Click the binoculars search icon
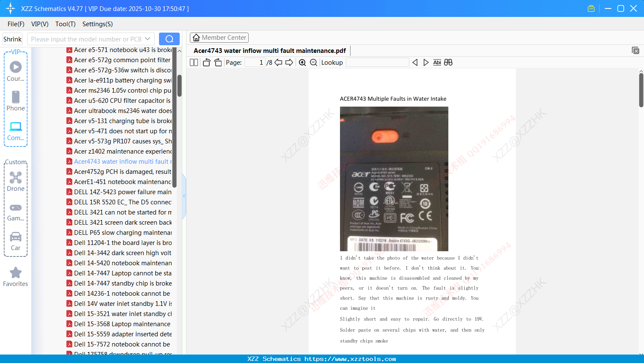The image size is (644, 363). coord(448,63)
